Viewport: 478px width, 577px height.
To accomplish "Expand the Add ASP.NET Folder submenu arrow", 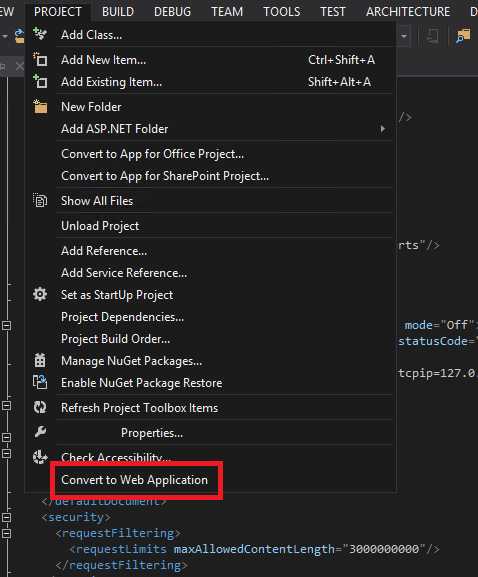I will [383, 129].
